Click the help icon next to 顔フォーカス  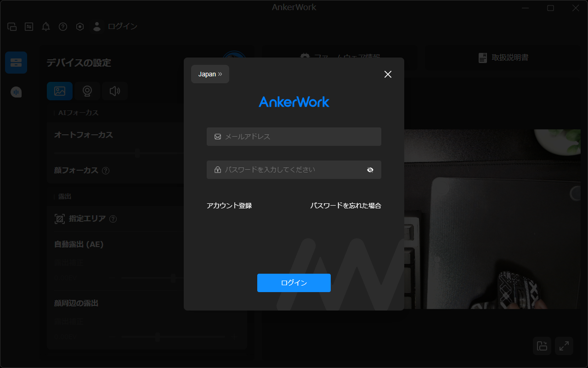pos(106,171)
